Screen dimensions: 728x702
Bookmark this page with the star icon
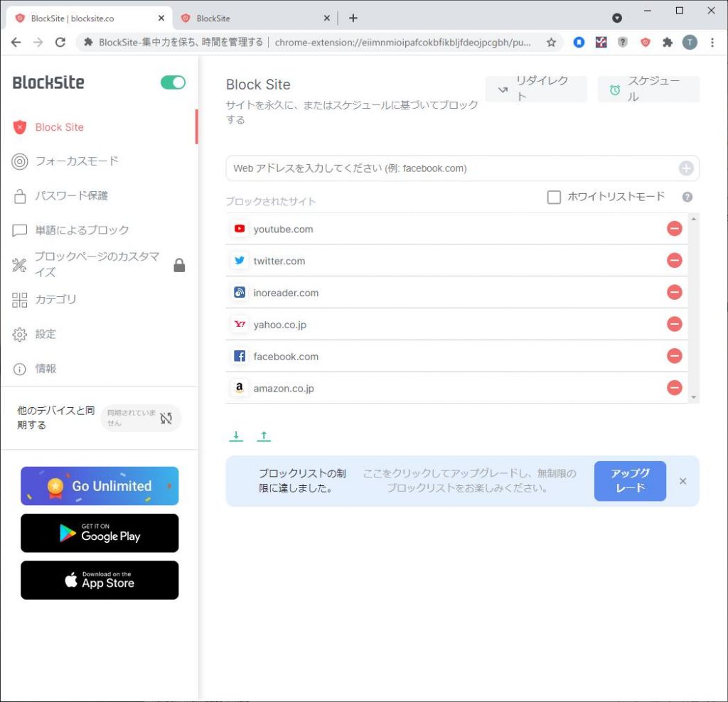pyautogui.click(x=551, y=43)
